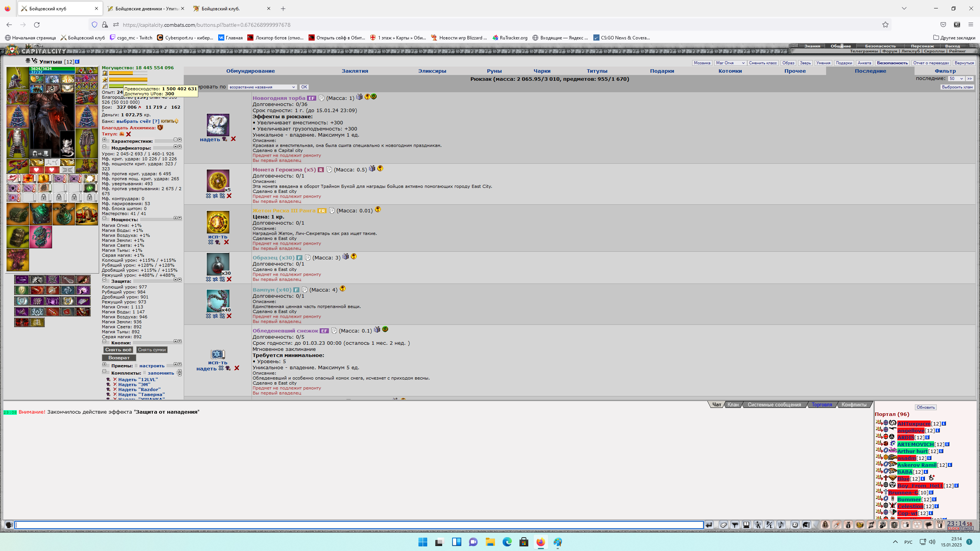
Task: Click the boots equipment slot icon
Action: pyautogui.click(x=87, y=166)
